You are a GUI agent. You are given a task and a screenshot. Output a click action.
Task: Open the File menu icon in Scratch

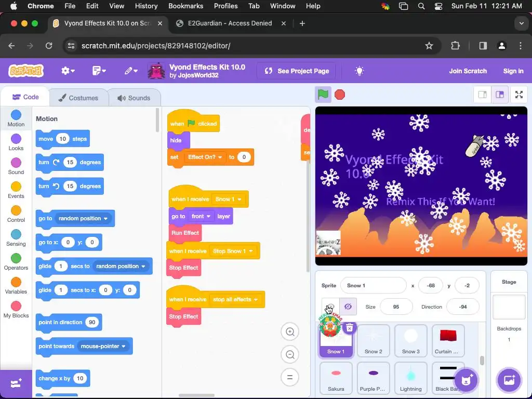pyautogui.click(x=99, y=71)
